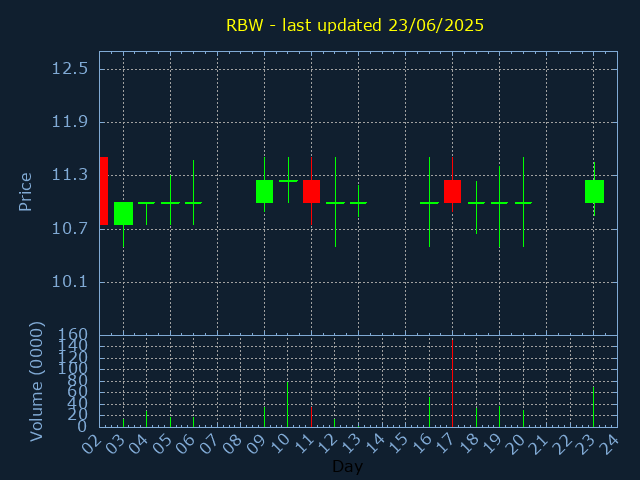The height and width of the screenshot is (480, 640).
Task: Click the volume axis label '20'
Action: [x=78, y=416]
